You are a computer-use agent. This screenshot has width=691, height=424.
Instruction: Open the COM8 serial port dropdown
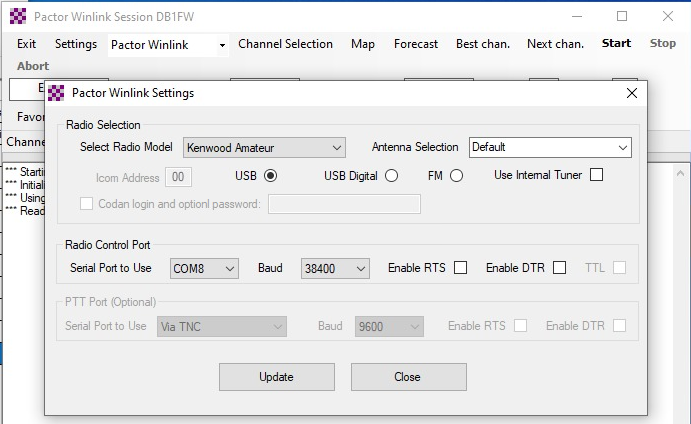[204, 268]
